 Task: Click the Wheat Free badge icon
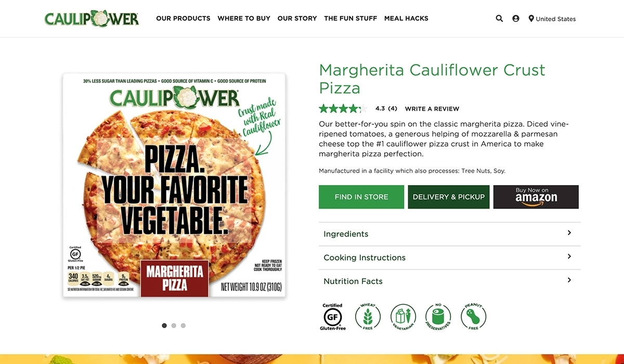point(368,317)
